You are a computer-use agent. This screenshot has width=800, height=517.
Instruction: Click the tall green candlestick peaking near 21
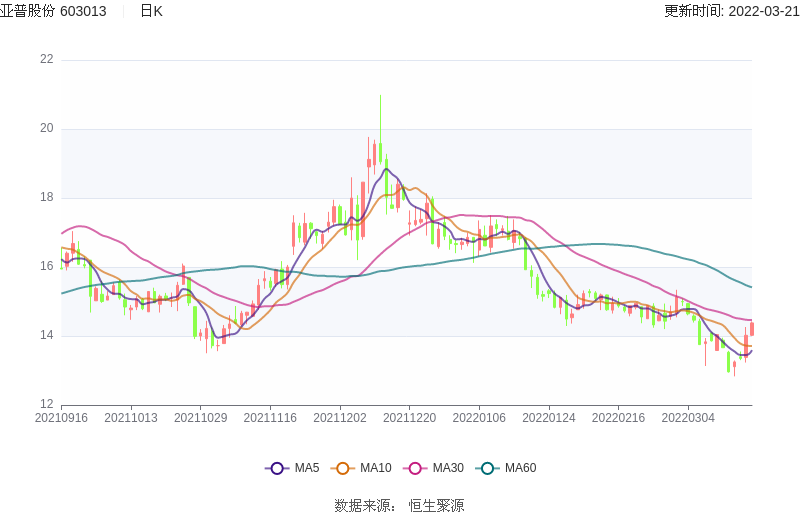pyautogui.click(x=380, y=130)
